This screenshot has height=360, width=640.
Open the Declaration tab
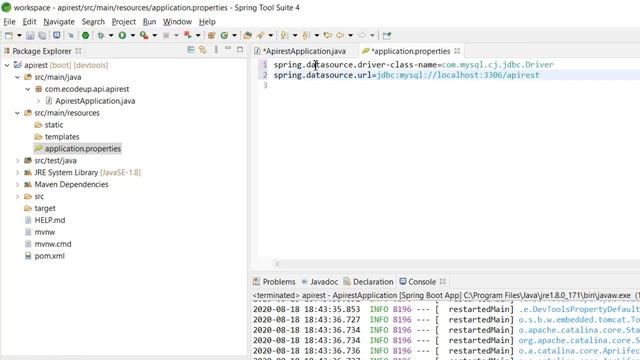click(x=368, y=282)
